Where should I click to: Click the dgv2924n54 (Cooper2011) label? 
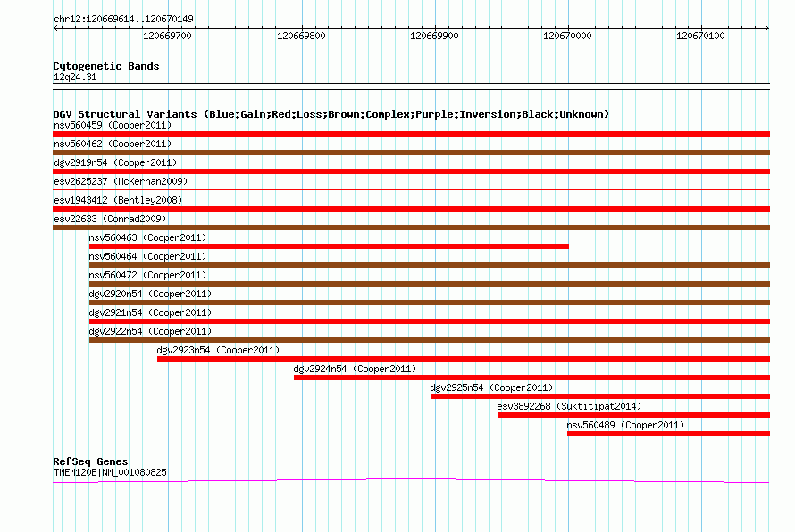click(355, 369)
